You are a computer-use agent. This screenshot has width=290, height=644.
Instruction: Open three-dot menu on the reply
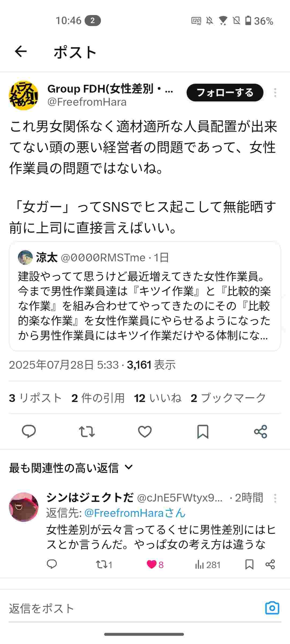click(x=275, y=498)
